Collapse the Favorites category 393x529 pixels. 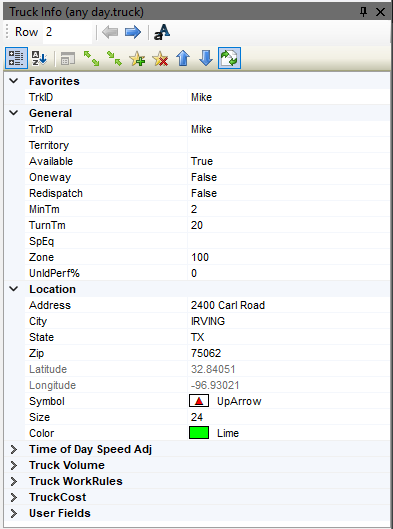coord(14,81)
